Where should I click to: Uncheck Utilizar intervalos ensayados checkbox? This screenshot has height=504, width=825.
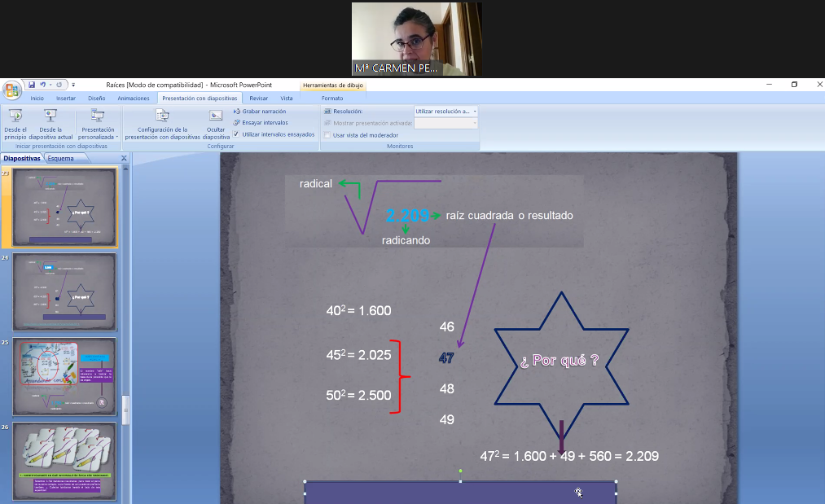click(x=236, y=134)
